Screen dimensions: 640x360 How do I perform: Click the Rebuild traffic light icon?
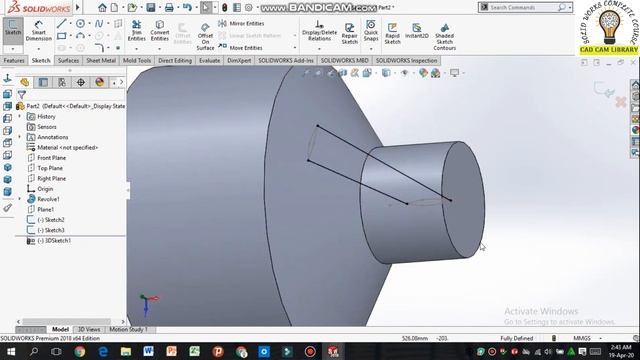pyautogui.click(x=224, y=7)
